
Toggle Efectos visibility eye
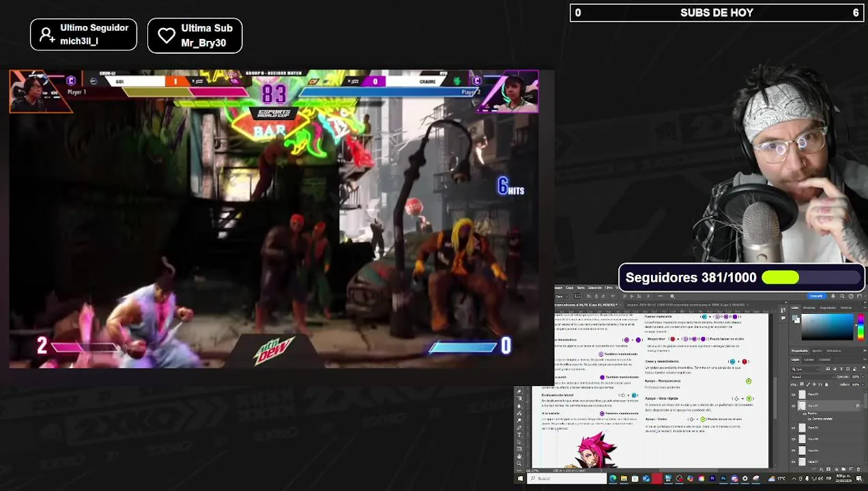pyautogui.click(x=805, y=414)
